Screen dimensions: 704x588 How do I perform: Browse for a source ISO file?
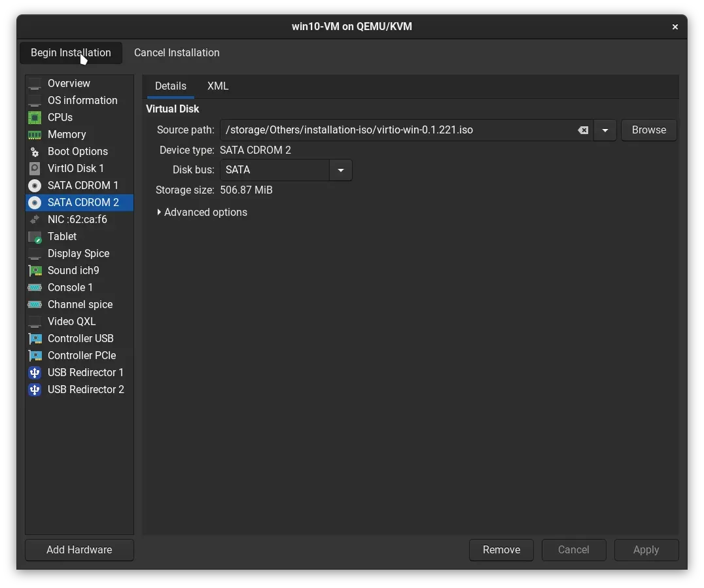point(649,130)
